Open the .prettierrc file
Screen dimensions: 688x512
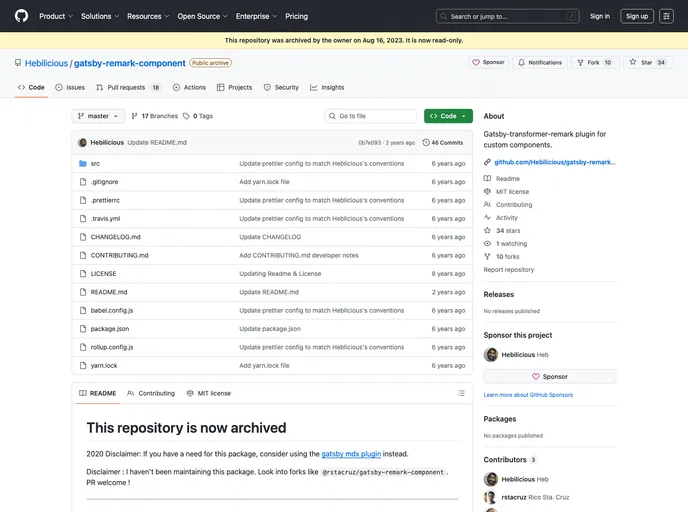(x=105, y=201)
